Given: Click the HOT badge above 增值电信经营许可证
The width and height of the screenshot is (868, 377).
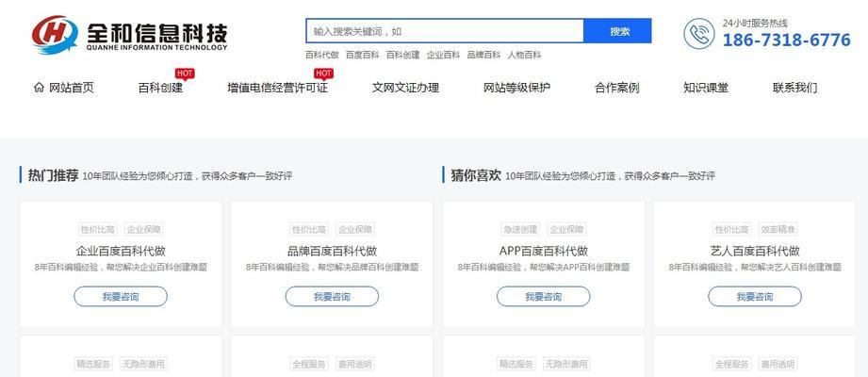Looking at the screenshot, I should pyautogui.click(x=323, y=74).
